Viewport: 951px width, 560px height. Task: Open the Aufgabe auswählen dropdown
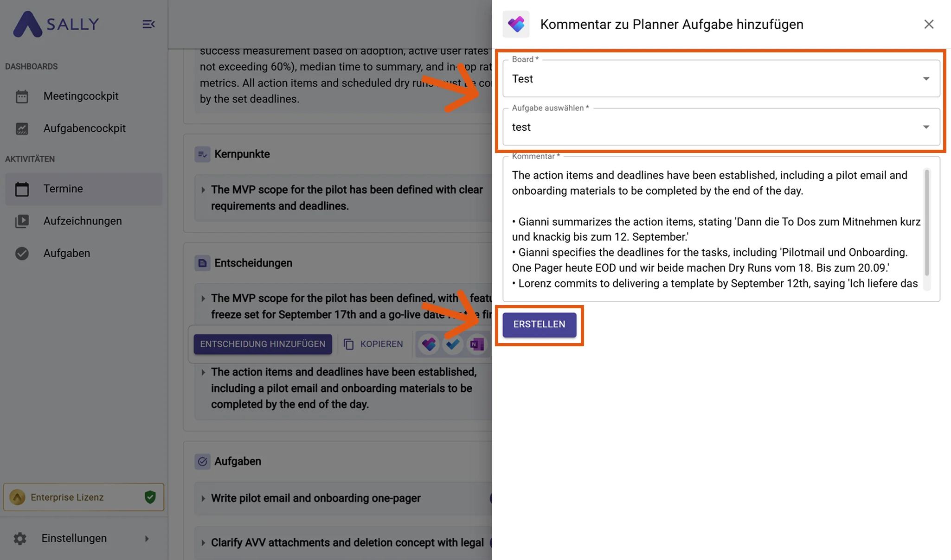(721, 127)
